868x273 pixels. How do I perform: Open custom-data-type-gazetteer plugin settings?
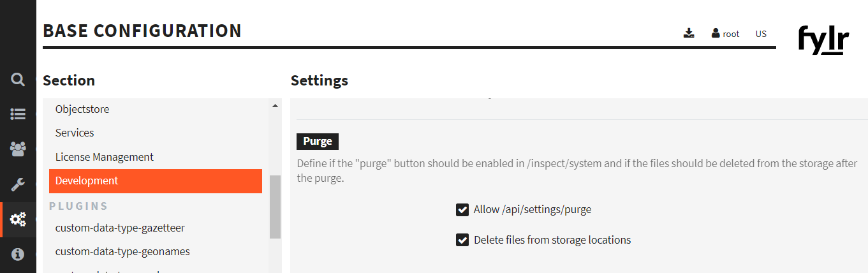120,228
